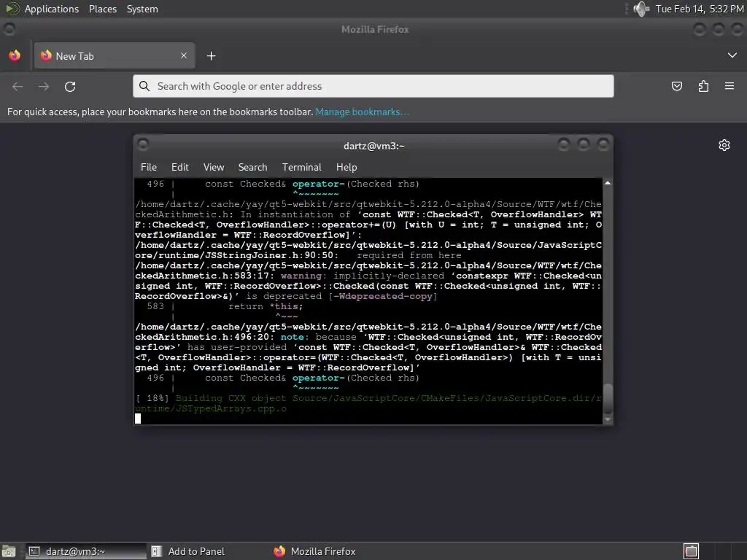This screenshot has height=560, width=747.
Task: Open the Places menu
Action: (102, 9)
